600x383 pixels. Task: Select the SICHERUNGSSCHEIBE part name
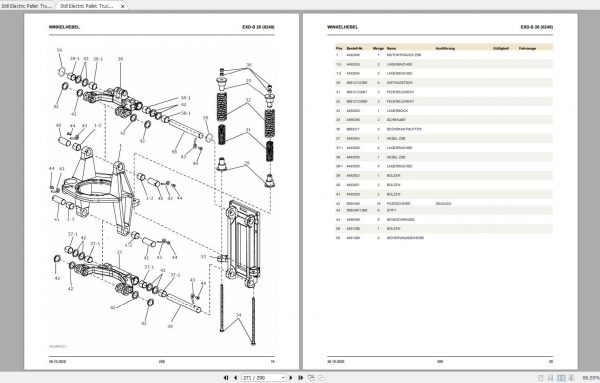point(405,238)
